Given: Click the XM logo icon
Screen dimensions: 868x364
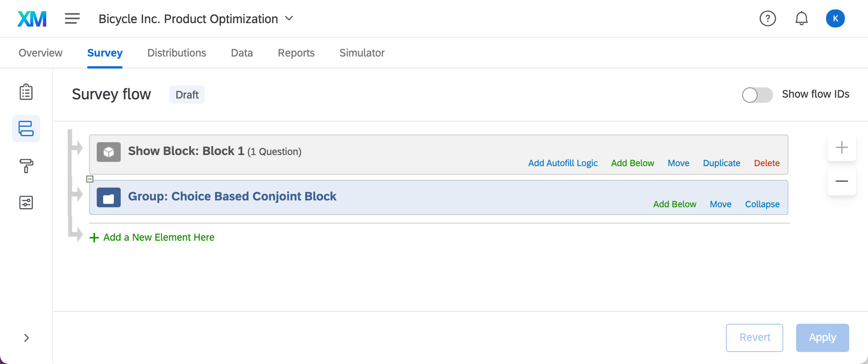Looking at the screenshot, I should [x=32, y=19].
